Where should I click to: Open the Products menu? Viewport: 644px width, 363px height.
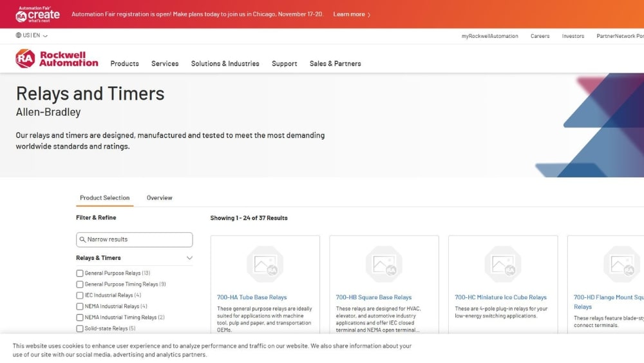point(124,64)
